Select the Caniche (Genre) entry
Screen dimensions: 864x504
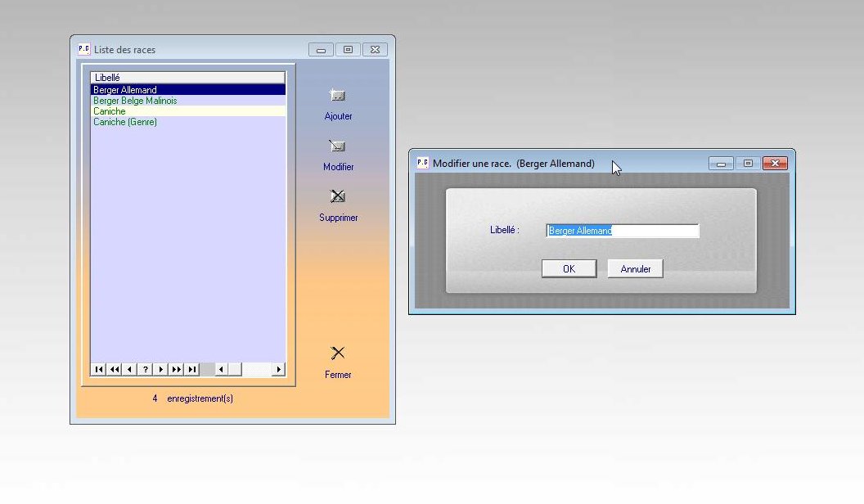(125, 122)
